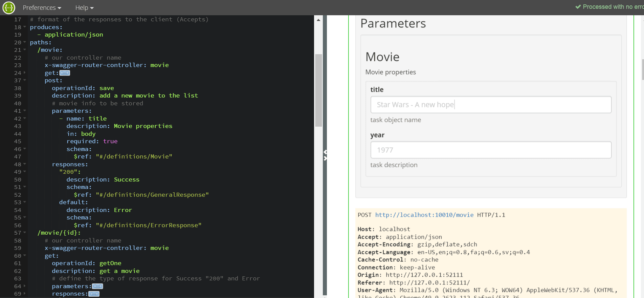
Task: Click the Parameters heading
Action: 393,23
